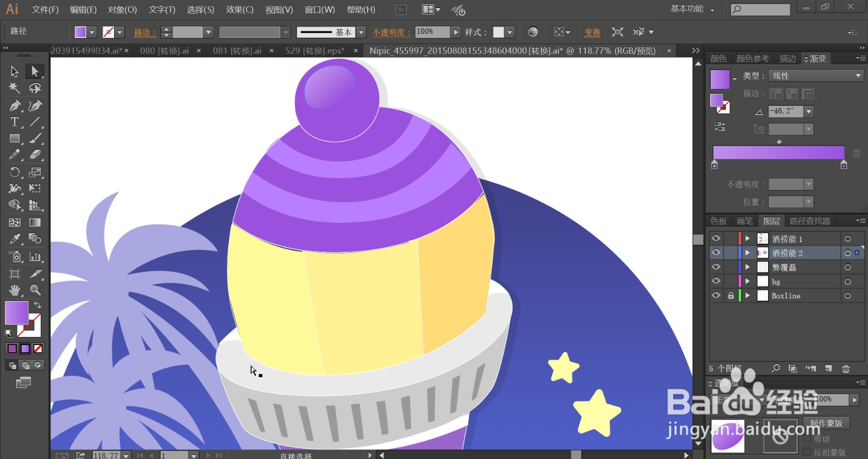This screenshot has width=868, height=459.
Task: Select the black arrow Selection tool
Action: point(15,71)
